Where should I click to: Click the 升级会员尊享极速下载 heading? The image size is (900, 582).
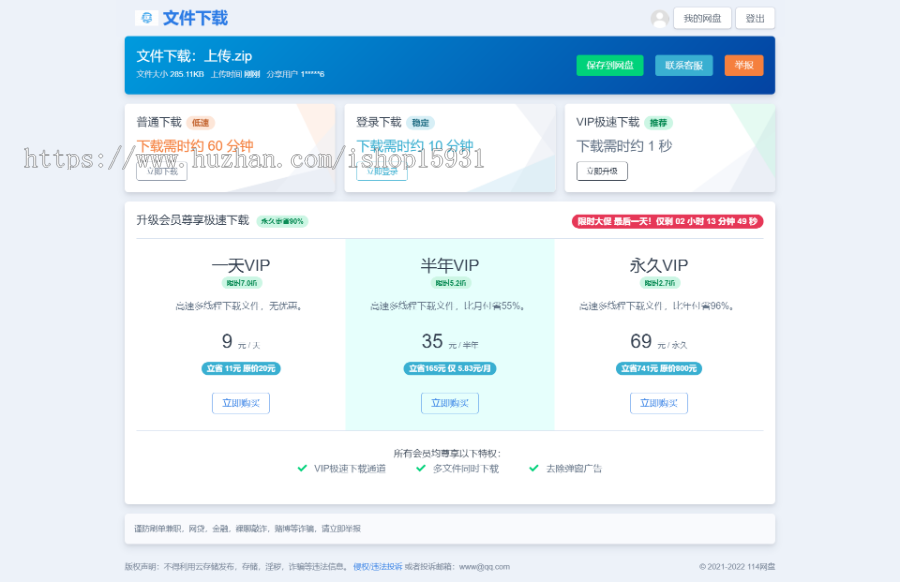point(193,220)
